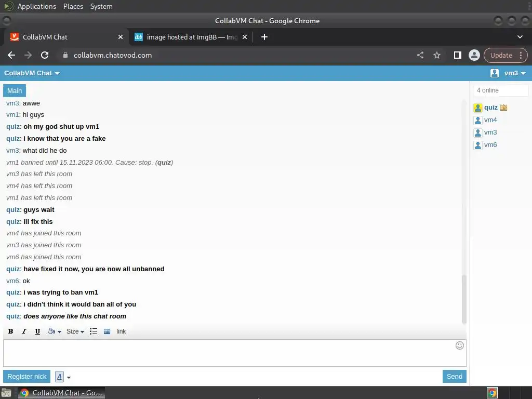Screen dimensions: 532x399
Task: Expand the arrow next to font style
Action: pos(69,377)
